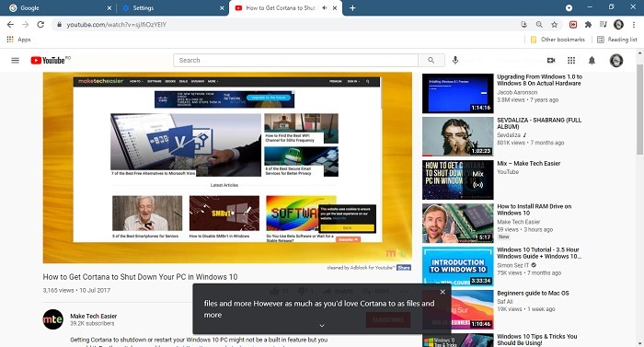The image size is (644, 347).
Task: Open Simon Sez IT channel link
Action: click(513, 265)
